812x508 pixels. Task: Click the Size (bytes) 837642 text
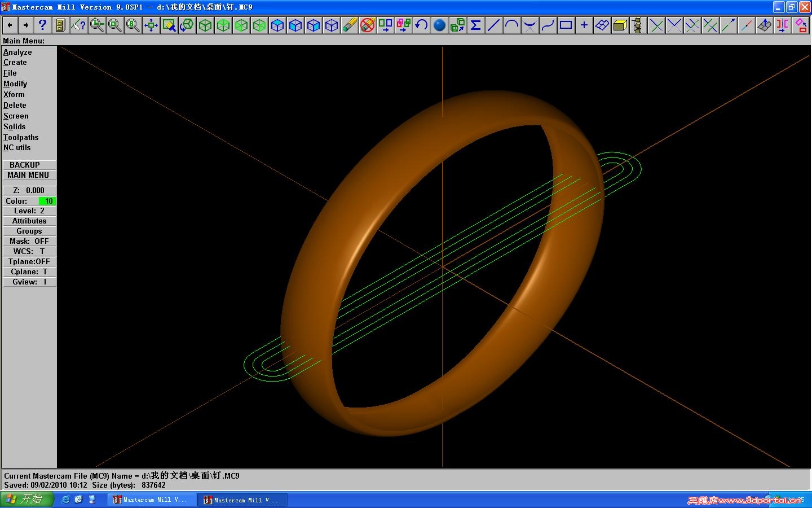click(x=129, y=485)
